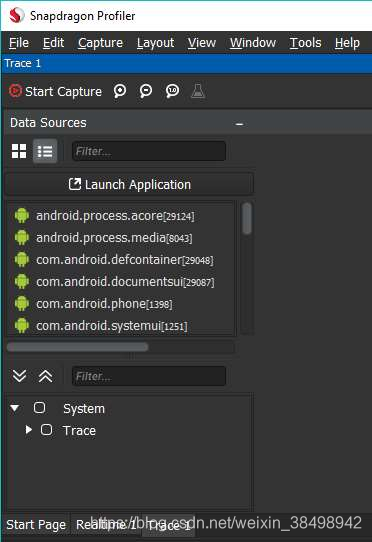
Task: Click the Snapdragon Profiler logo icon
Action: pos(16,15)
